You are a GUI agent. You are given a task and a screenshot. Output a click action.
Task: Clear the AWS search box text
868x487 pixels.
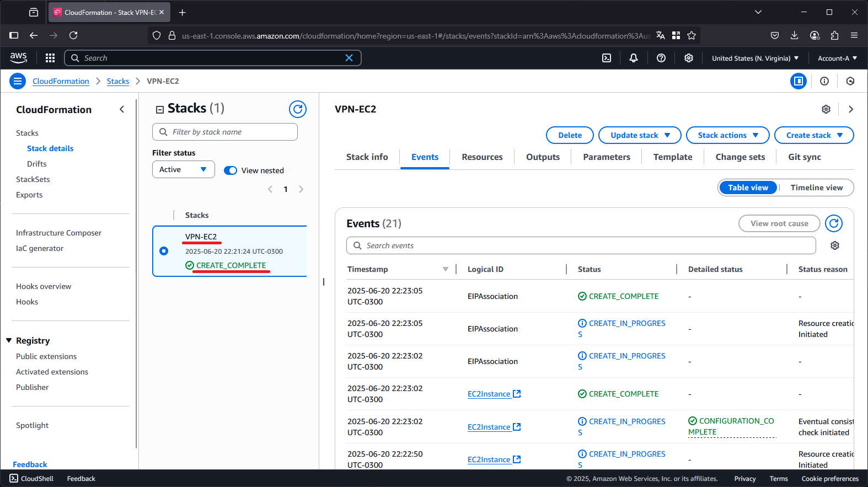coord(349,58)
